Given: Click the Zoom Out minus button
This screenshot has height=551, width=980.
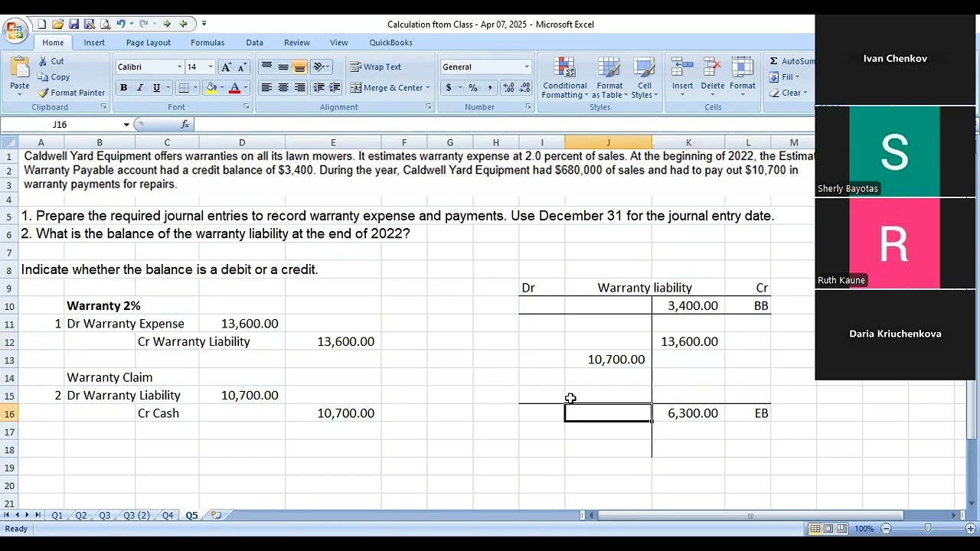Looking at the screenshot, I should point(886,529).
